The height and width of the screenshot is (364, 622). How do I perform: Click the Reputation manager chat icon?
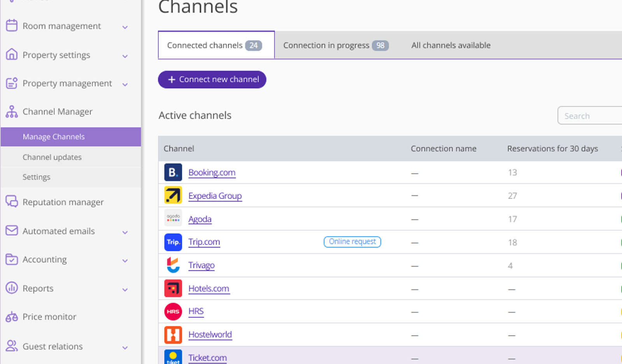pos(12,202)
